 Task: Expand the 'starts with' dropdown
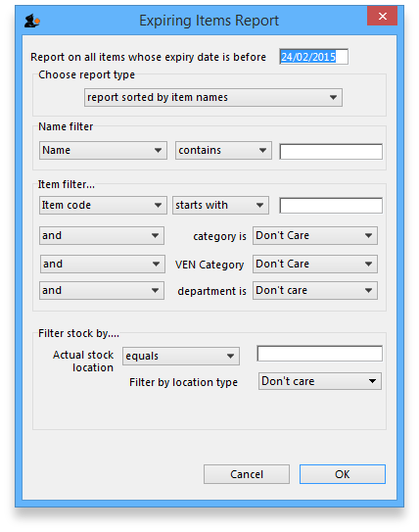(x=220, y=206)
